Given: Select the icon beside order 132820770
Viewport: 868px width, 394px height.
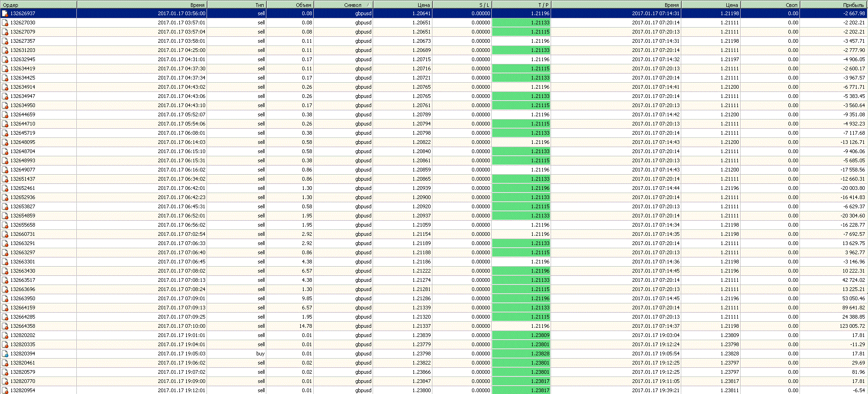Looking at the screenshot, I should tap(5, 381).
